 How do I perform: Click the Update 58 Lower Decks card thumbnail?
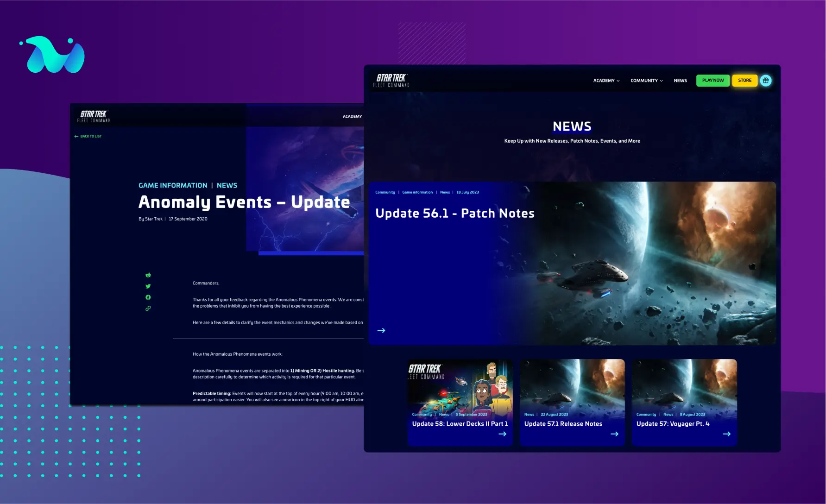(460, 384)
